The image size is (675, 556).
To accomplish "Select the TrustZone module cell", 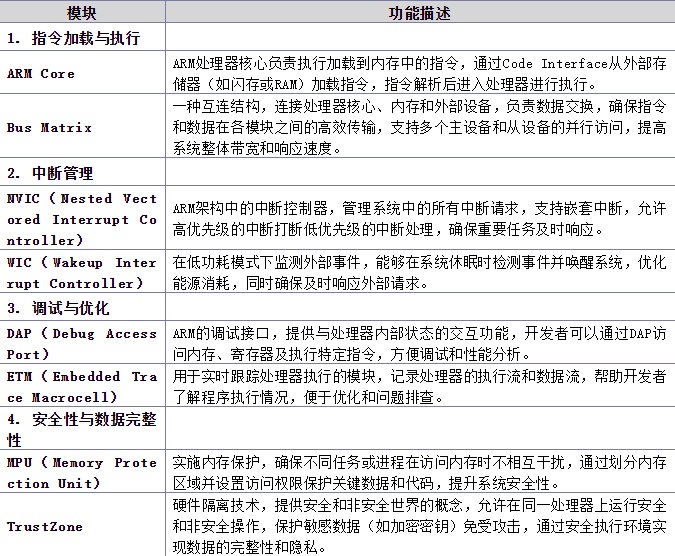I will click(x=45, y=526).
